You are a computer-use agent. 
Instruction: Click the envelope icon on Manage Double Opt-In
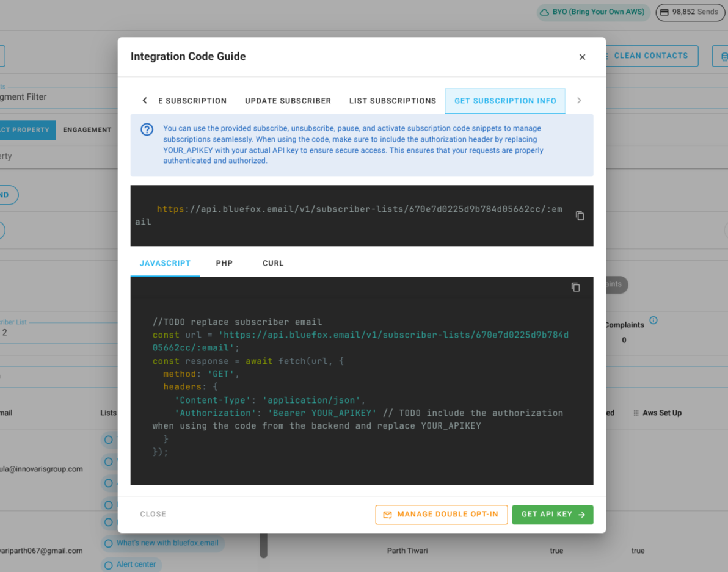pos(387,515)
